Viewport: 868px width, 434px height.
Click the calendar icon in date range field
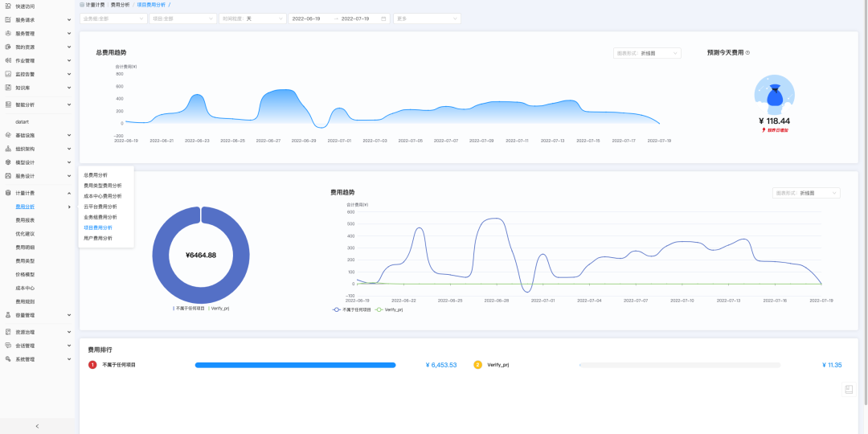click(x=383, y=18)
